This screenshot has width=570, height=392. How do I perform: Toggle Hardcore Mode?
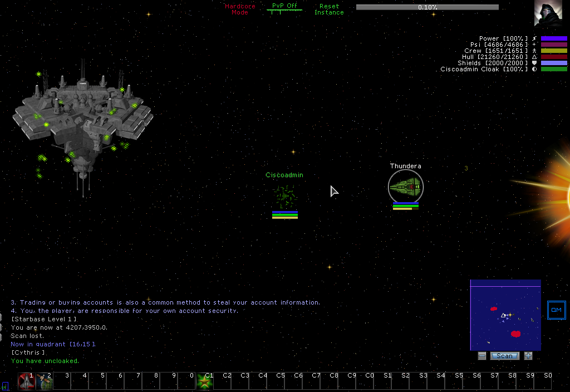pyautogui.click(x=240, y=9)
